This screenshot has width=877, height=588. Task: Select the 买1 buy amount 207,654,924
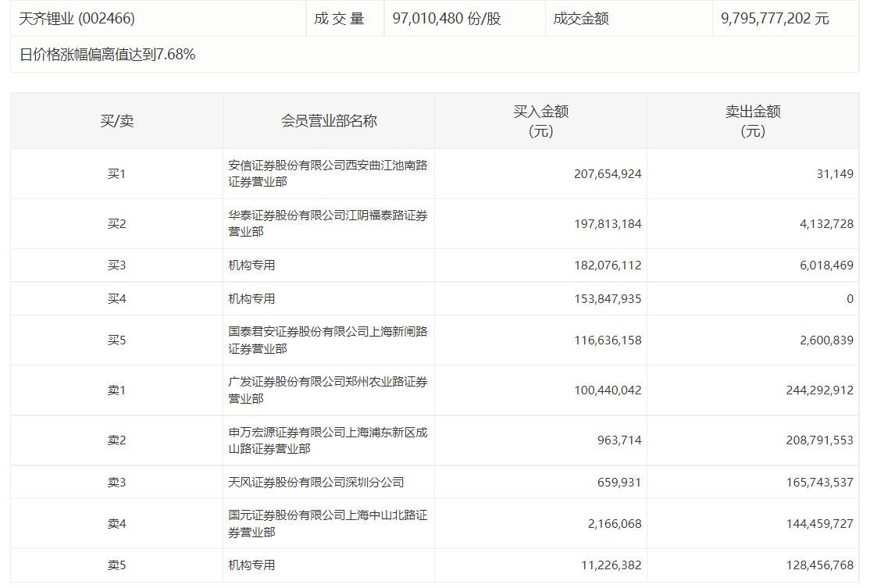coord(608,174)
